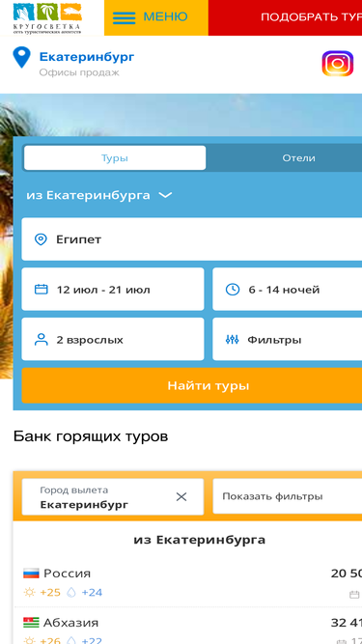Click the person icon for travelers
This screenshot has height=644, width=362.
click(x=42, y=339)
